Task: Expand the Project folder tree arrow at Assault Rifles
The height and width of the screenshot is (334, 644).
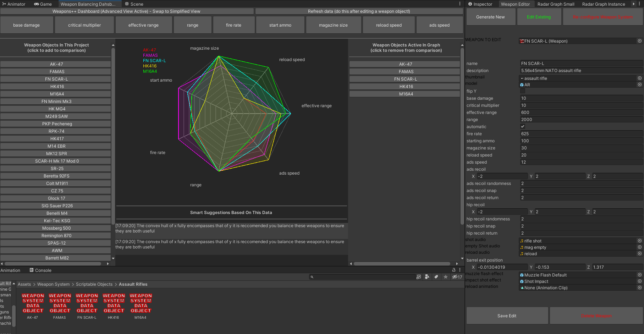Action: (14, 284)
